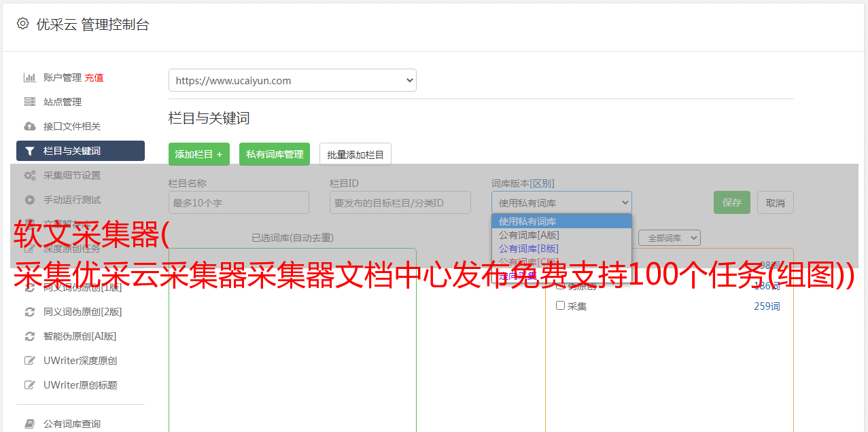This screenshot has height=432, width=868.
Task: Open 采集细节设置 sidebar item
Action: pos(72,175)
